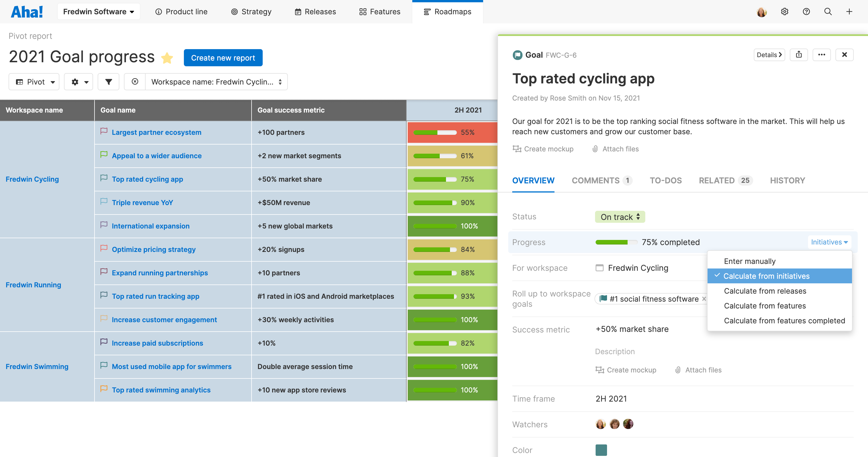Viewport: 868px width, 457px height.
Task: Open the Initiatives progress source dropdown
Action: [x=829, y=242]
